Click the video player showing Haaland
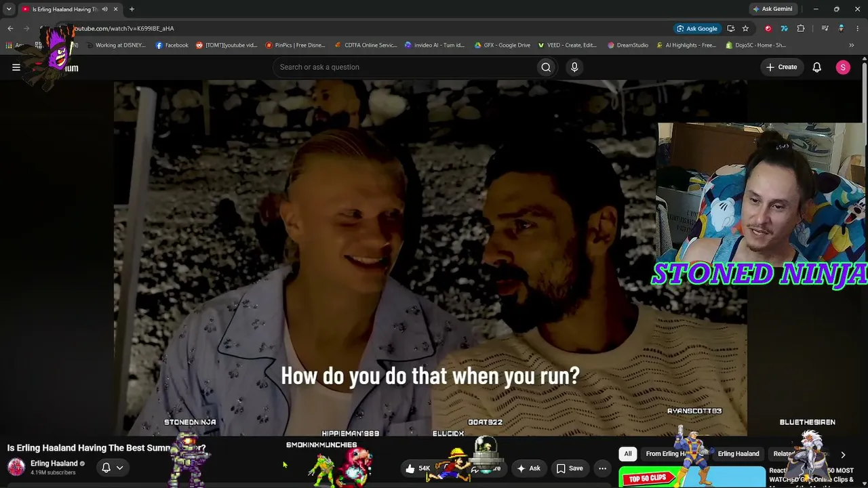Viewport: 868px width, 488px height. [x=431, y=258]
